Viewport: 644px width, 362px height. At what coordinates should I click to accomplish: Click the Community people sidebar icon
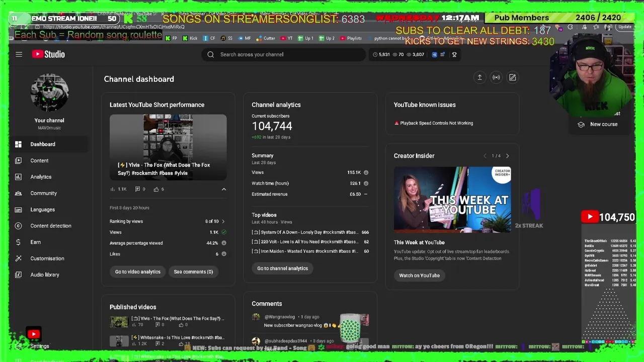(18, 193)
